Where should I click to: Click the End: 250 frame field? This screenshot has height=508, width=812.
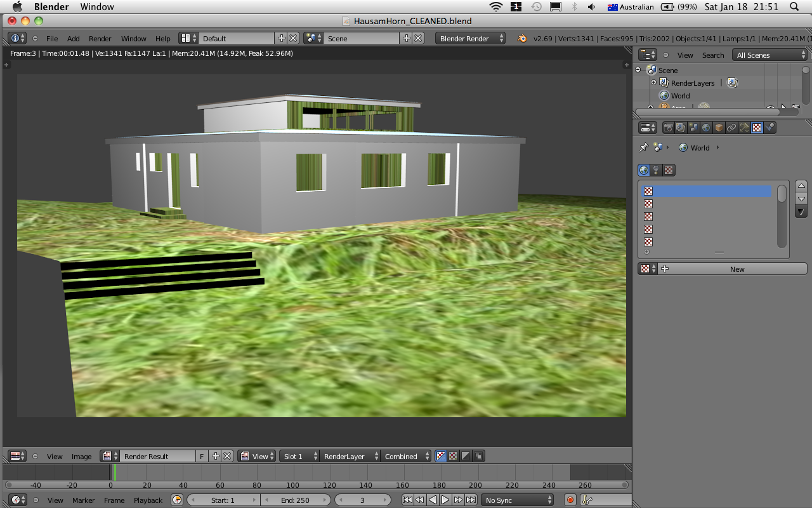[296, 500]
